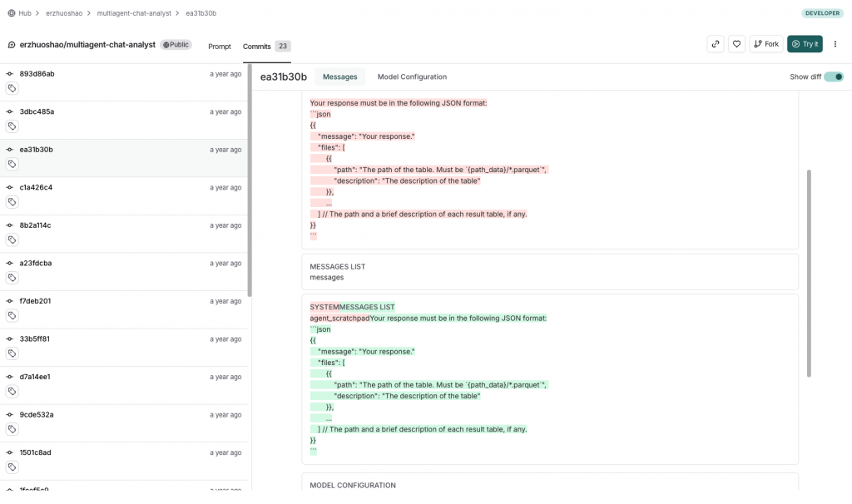Click the Hub globe icon in breadcrumb
The width and height of the screenshot is (852, 504).
12,13
